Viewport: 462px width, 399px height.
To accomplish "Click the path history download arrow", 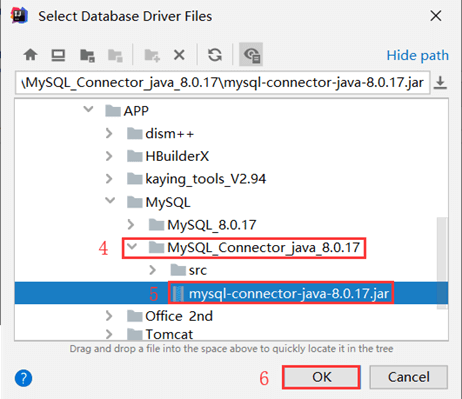I will 440,83.
